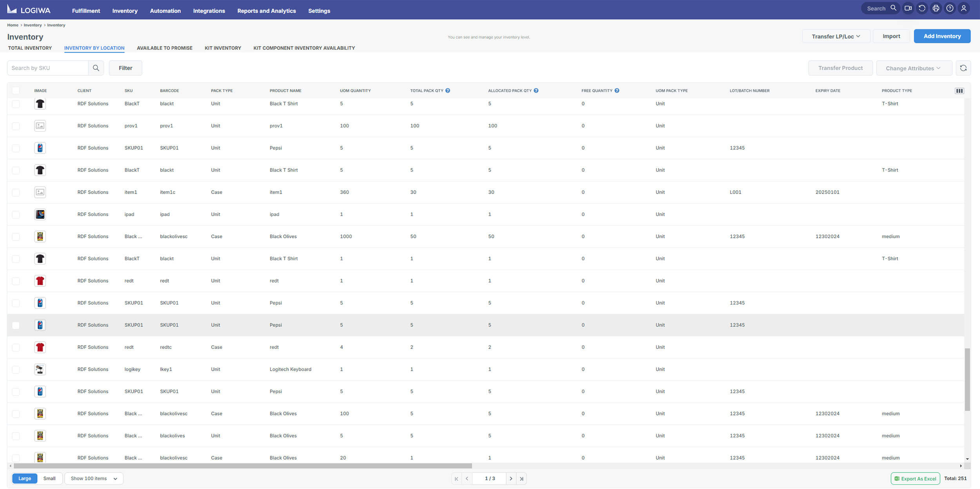Screen dimensions: 980x489
Task: Click the table refresh icon button
Action: [963, 68]
